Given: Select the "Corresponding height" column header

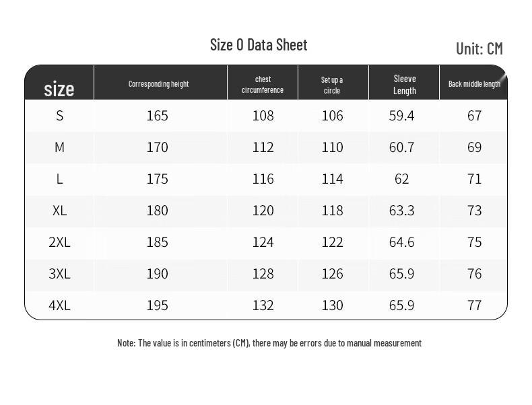Looking at the screenshot, I should (158, 84).
